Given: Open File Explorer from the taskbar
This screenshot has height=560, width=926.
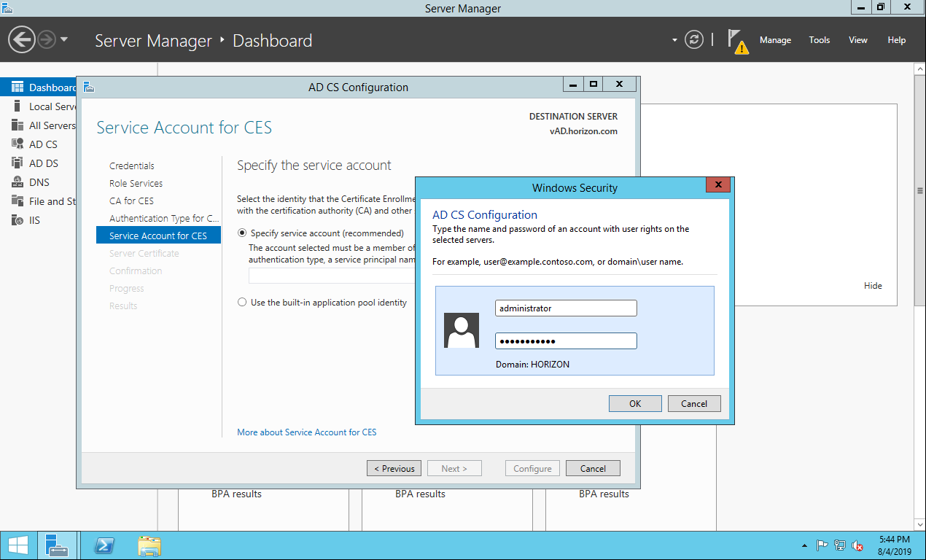Looking at the screenshot, I should pos(149,545).
